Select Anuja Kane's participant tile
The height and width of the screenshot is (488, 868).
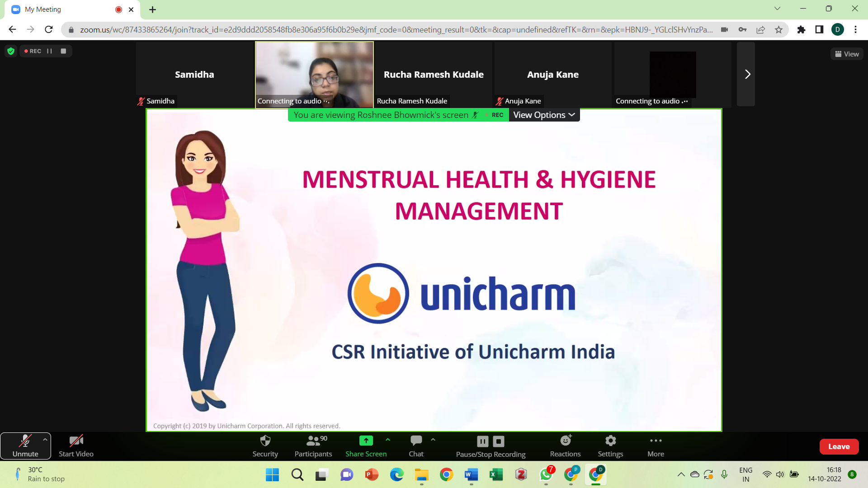pos(553,75)
